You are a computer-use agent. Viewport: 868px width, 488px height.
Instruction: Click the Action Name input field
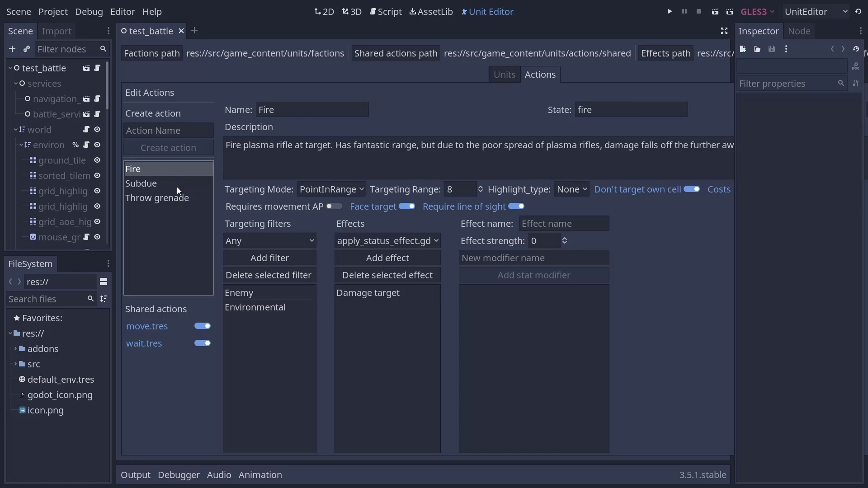click(168, 131)
